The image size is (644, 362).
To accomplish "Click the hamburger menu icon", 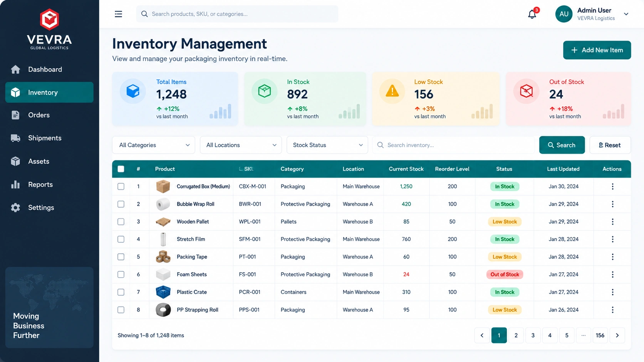I will 118,14.
